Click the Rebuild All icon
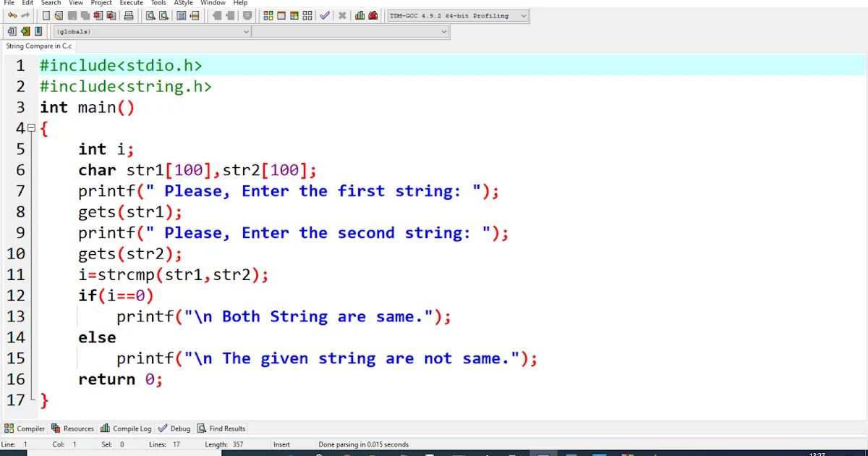868x456 pixels. tap(307, 15)
